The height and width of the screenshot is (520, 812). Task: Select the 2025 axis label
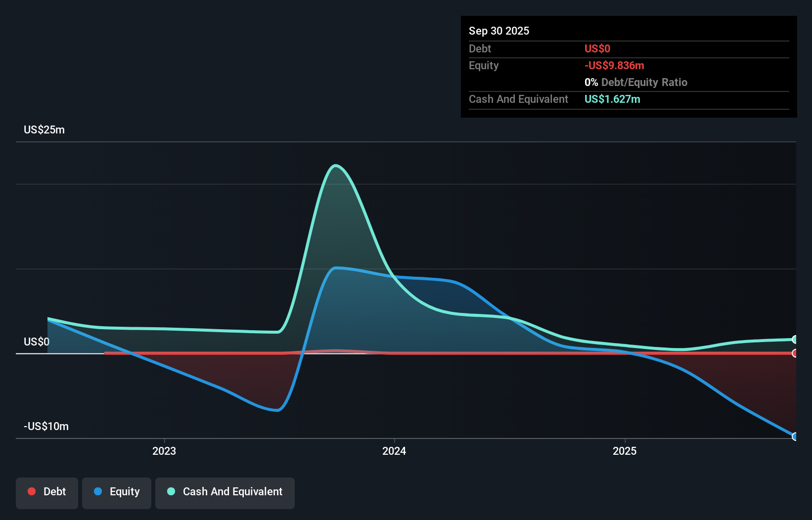click(x=625, y=451)
